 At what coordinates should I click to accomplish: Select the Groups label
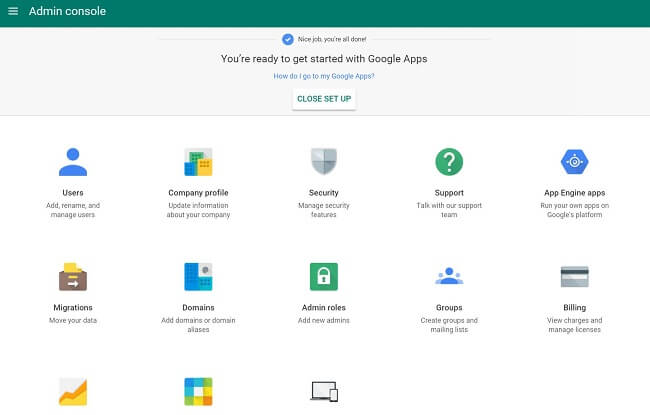[449, 308]
